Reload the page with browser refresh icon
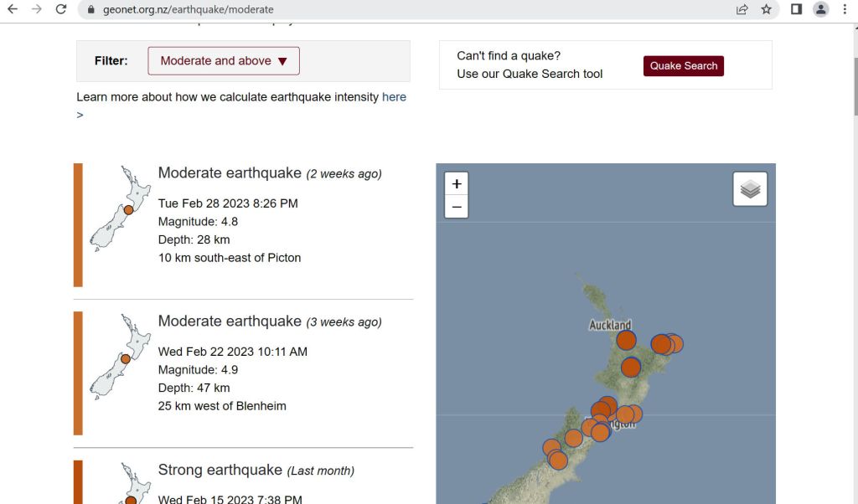Screen dimensions: 858x504 (x=60, y=9)
